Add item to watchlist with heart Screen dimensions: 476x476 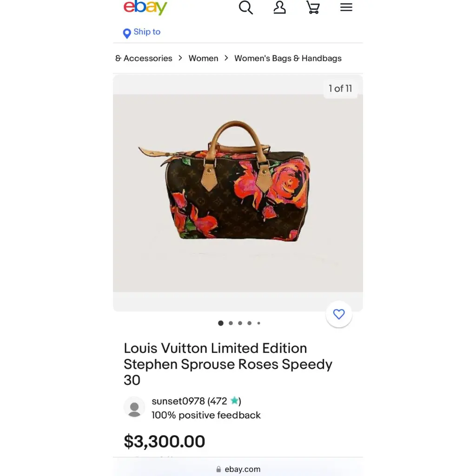(x=339, y=314)
